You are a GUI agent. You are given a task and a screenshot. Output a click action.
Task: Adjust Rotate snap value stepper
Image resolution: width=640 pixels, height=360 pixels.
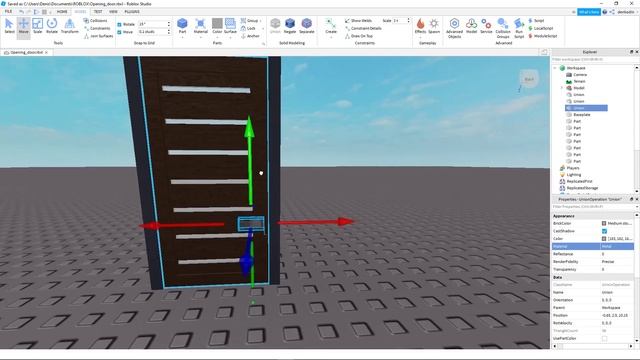169,24
